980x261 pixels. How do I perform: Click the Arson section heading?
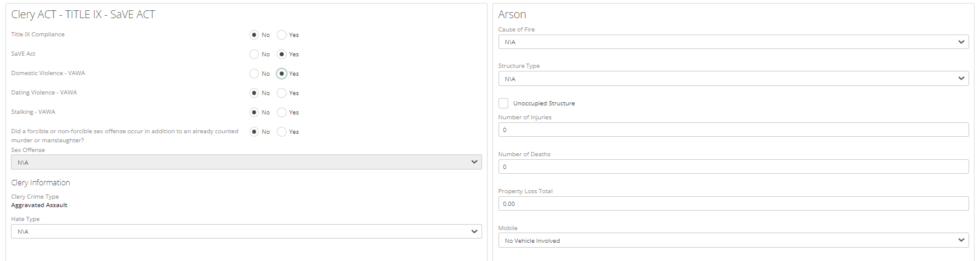coord(512,15)
